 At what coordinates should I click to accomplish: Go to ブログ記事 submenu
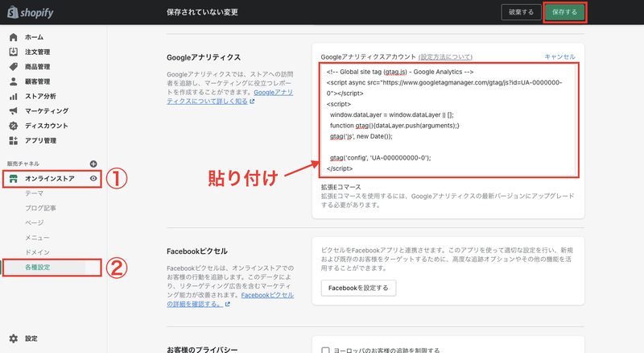40,208
